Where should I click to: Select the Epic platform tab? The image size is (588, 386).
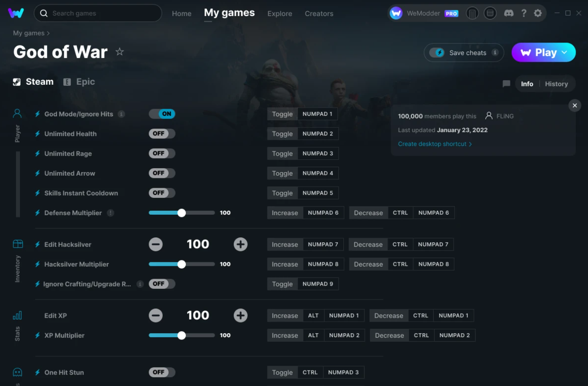click(x=79, y=82)
